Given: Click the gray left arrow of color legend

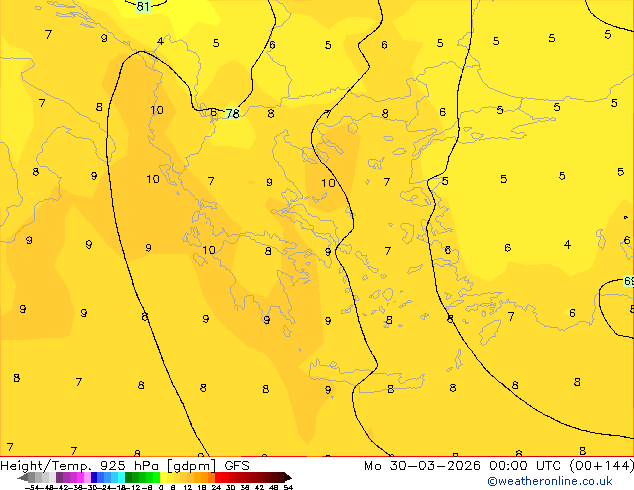Looking at the screenshot, I should 23,477.
